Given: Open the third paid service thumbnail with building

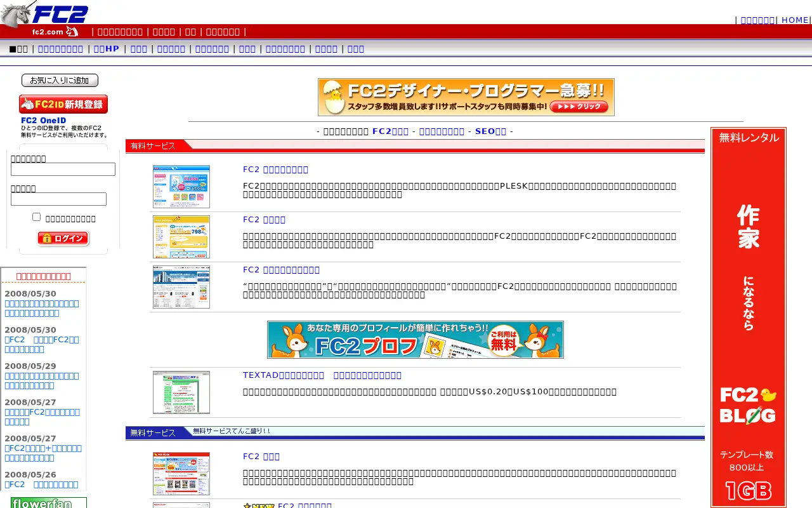Looking at the screenshot, I should click(x=181, y=287).
